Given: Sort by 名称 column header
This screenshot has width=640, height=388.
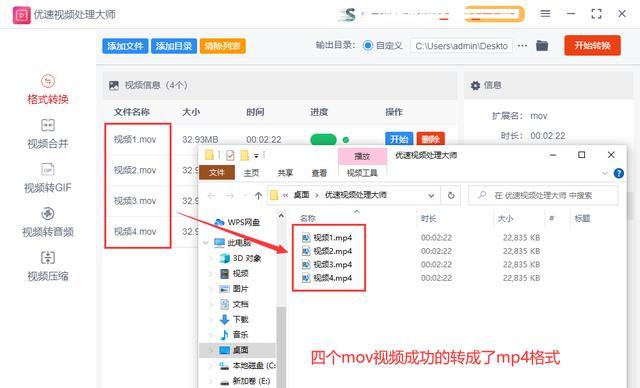Looking at the screenshot, I should pos(307,219).
